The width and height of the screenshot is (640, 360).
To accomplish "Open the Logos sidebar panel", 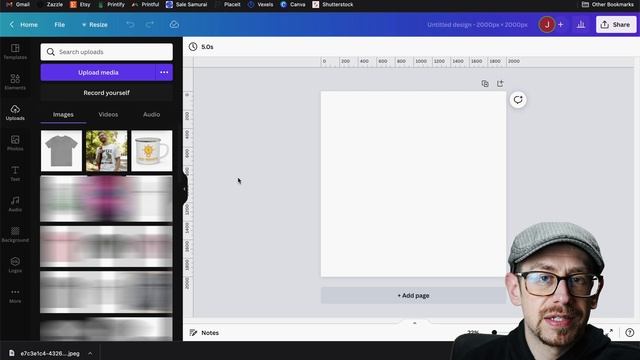I will [15, 265].
